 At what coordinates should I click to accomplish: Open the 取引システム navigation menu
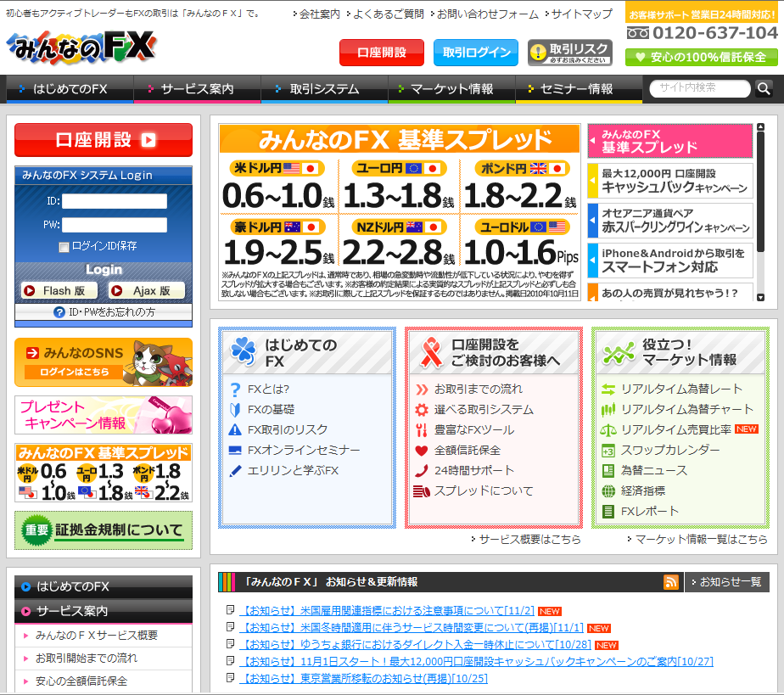[324, 89]
